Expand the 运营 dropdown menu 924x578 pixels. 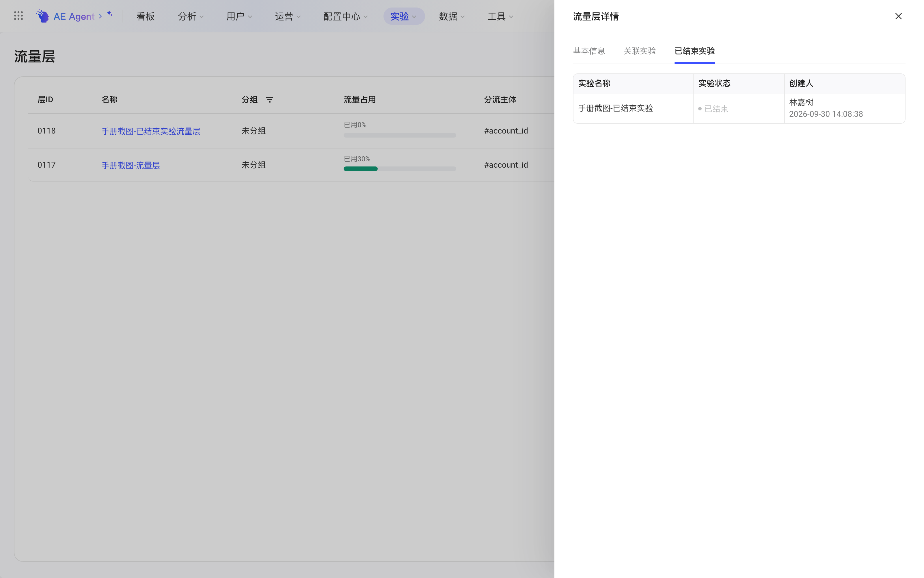pyautogui.click(x=288, y=16)
